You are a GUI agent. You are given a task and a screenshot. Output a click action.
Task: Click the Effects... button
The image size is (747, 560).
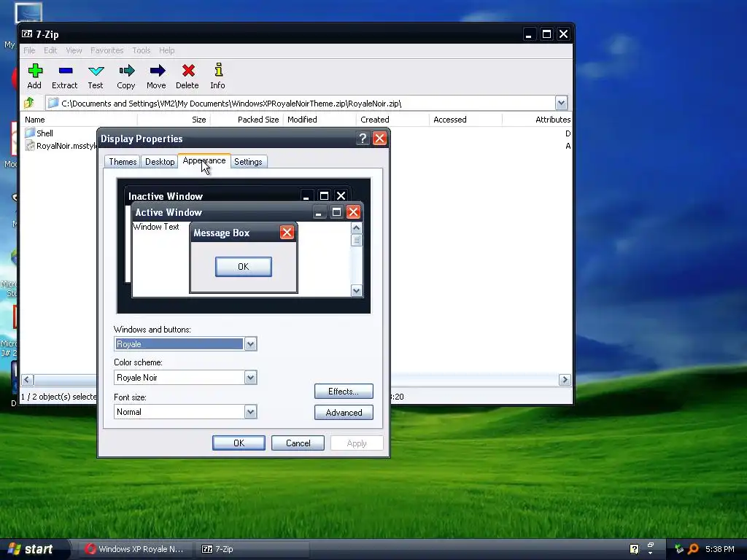pos(344,392)
